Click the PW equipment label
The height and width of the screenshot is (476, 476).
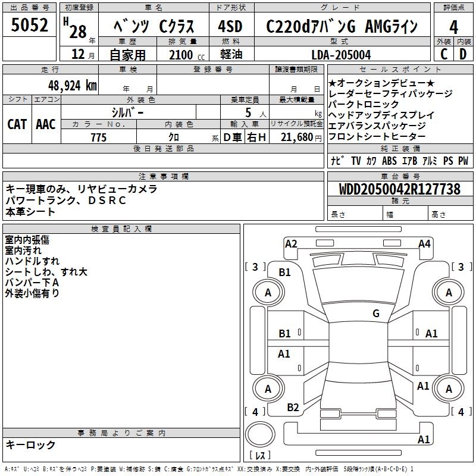point(463,161)
